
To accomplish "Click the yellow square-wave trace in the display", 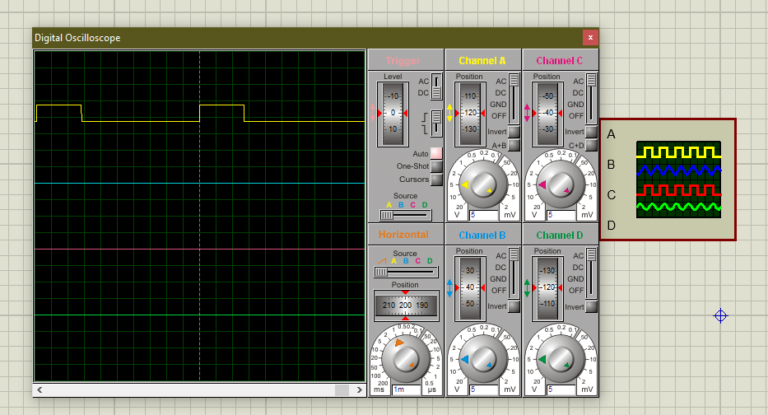I will click(200, 113).
